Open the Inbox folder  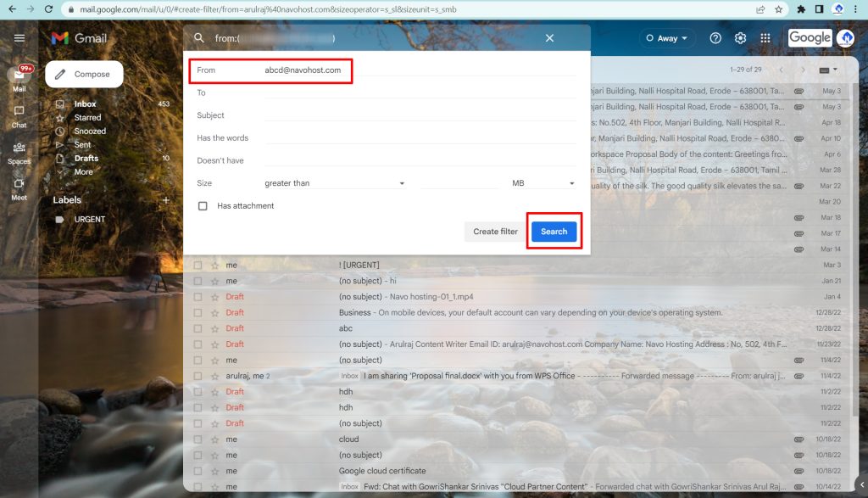click(85, 104)
